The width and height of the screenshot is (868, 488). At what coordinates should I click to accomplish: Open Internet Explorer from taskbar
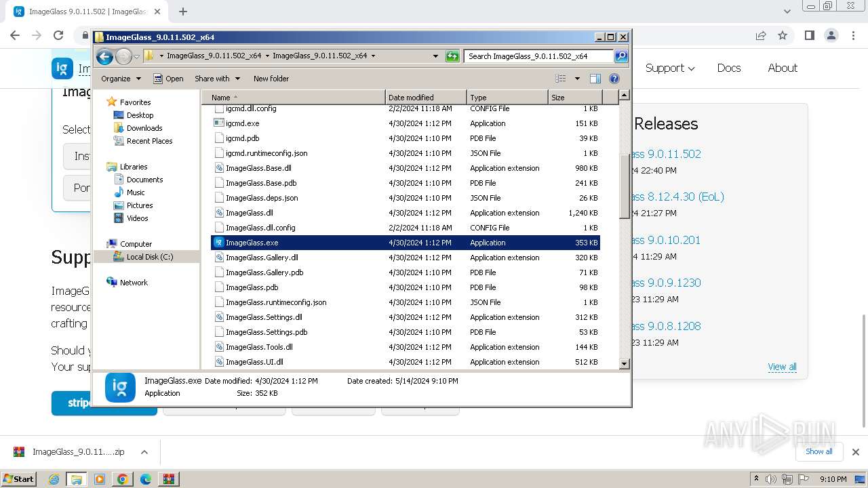coord(54,479)
